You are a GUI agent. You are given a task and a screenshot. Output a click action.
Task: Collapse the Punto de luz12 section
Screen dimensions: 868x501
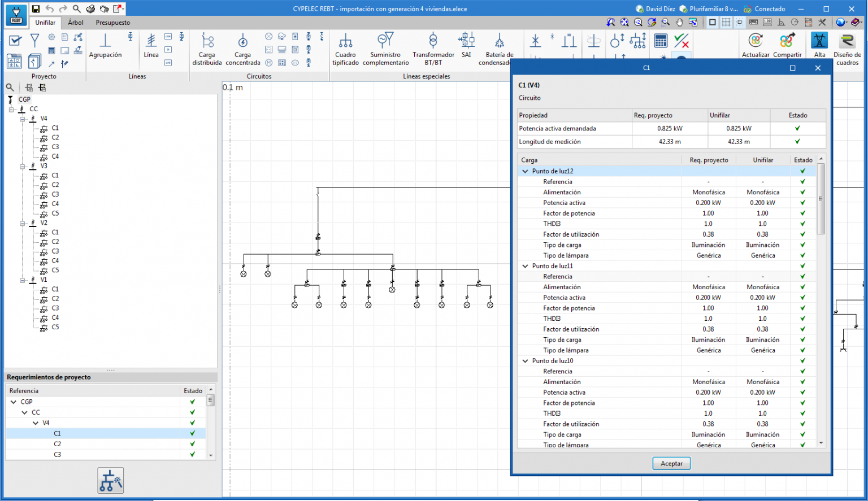point(526,171)
